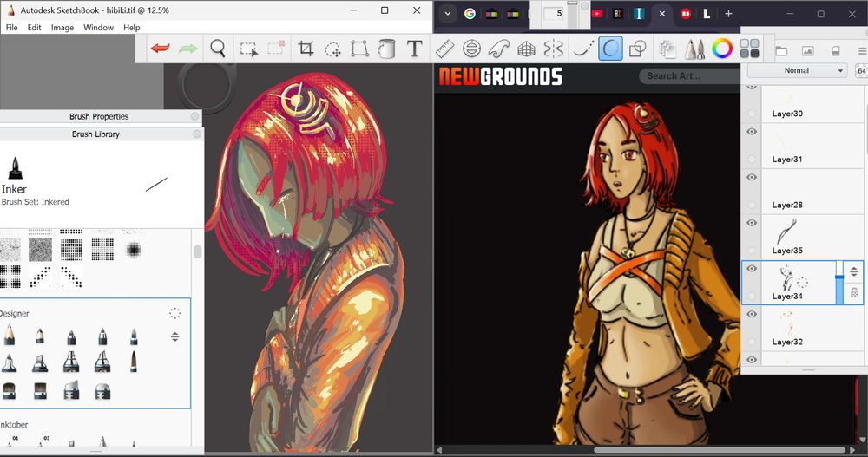Open the Color Editor wheel

[722, 49]
